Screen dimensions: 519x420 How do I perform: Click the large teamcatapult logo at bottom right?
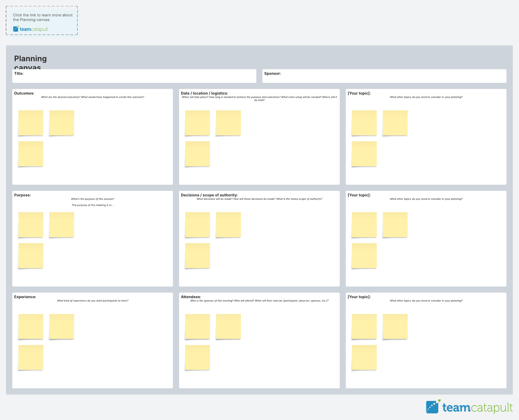click(469, 407)
